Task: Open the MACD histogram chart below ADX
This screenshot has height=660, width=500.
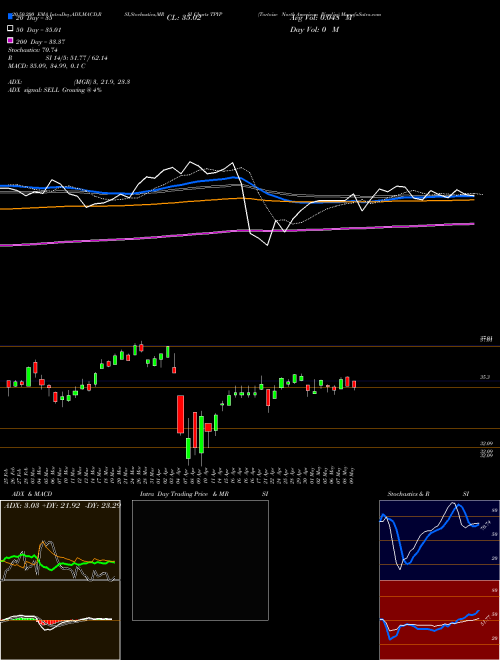Action: click(x=60, y=620)
